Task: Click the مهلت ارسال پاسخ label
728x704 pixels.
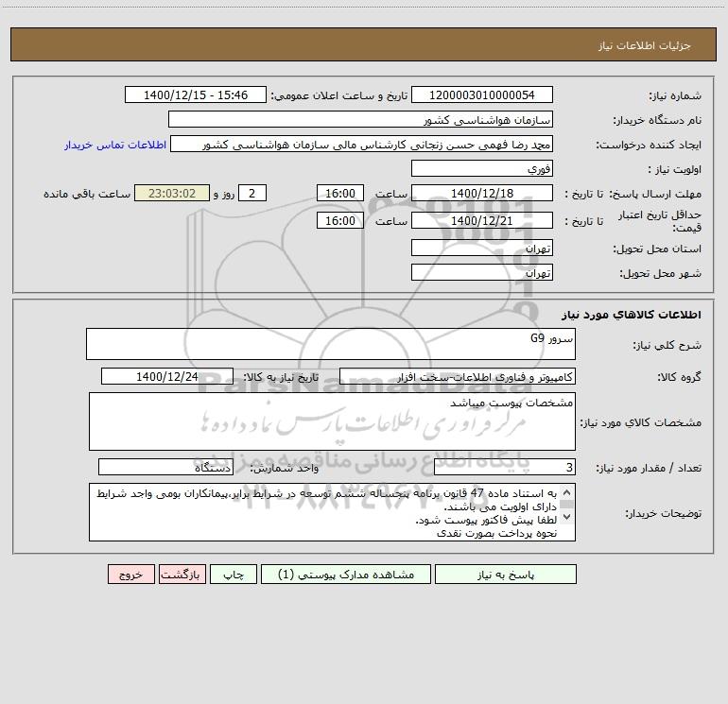Action: tap(655, 194)
